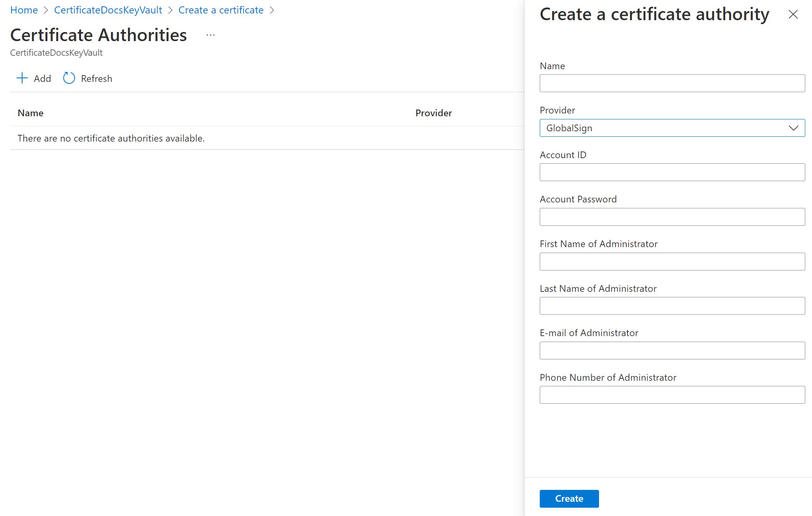Click the Account ID input field
The image size is (812, 516).
[x=672, y=172]
